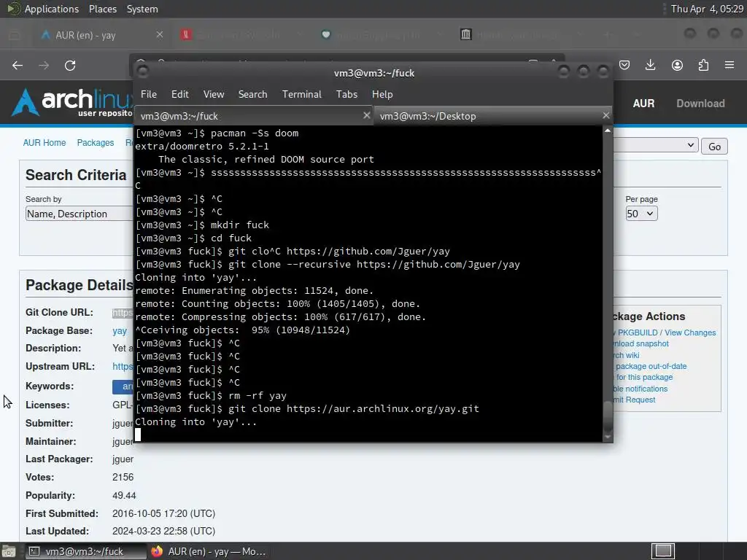This screenshot has height=560, width=747.
Task: Select the AUR (en) - yay Firefox tab
Action: tap(102, 35)
